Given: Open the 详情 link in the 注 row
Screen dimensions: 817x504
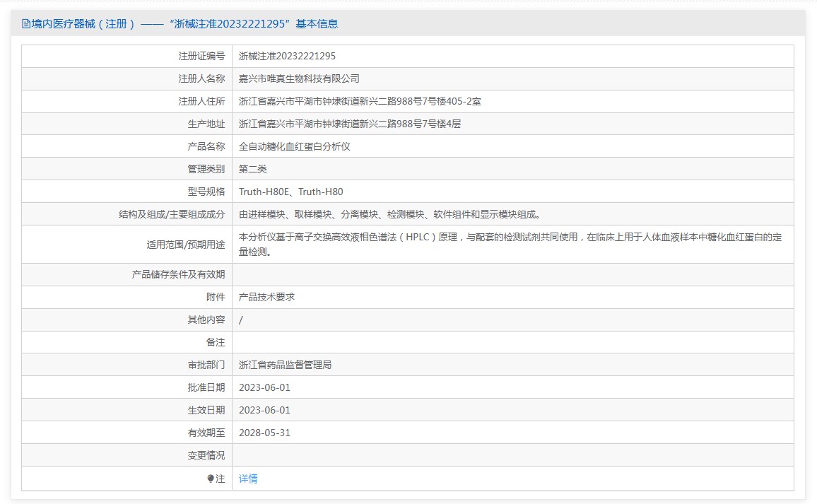Looking at the screenshot, I should pyautogui.click(x=248, y=479).
